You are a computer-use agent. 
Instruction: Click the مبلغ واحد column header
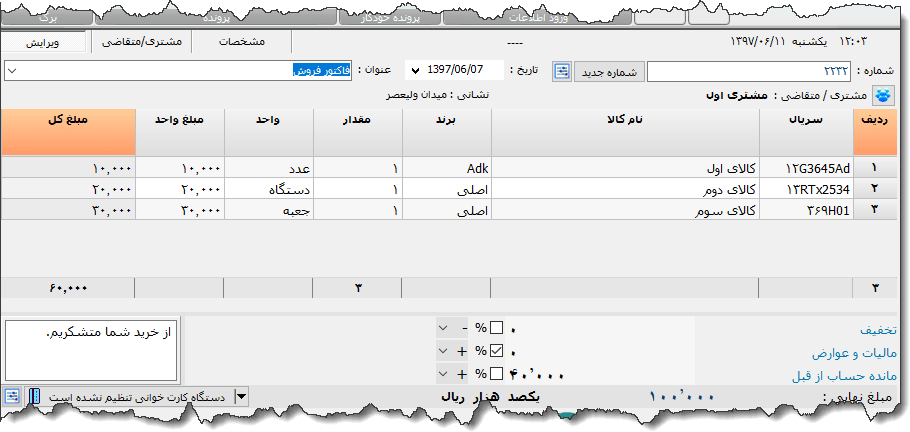pos(180,132)
